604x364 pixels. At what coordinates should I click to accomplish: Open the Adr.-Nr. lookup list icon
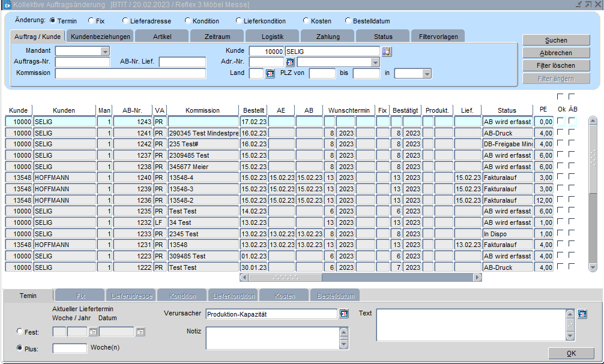point(290,62)
